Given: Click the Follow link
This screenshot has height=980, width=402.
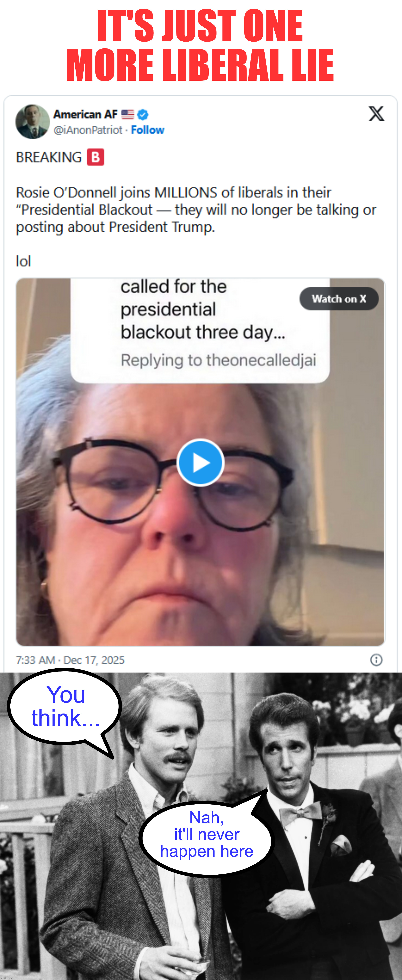Looking at the screenshot, I should (x=147, y=130).
